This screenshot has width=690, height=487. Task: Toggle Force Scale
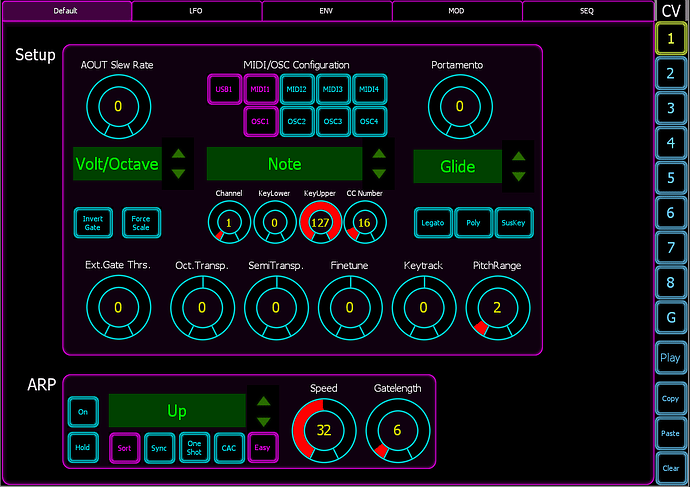click(x=141, y=223)
